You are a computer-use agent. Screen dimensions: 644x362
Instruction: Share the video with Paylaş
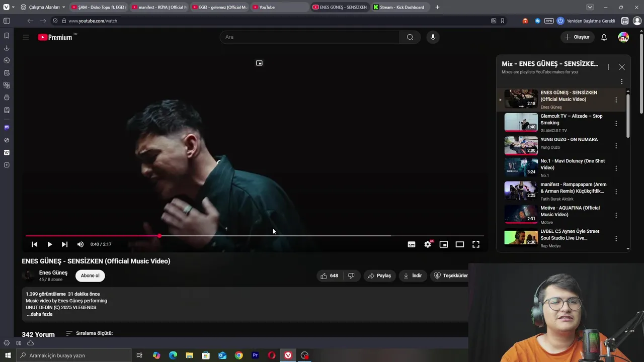pos(379,276)
